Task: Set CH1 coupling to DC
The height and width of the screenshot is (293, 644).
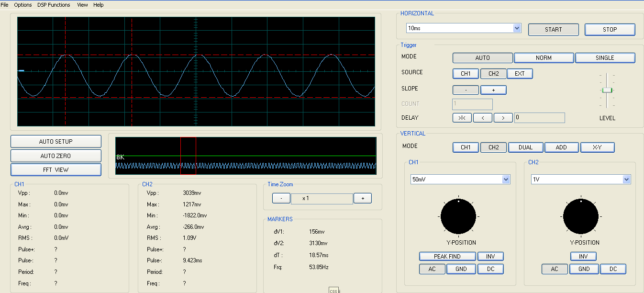Action: (x=491, y=269)
